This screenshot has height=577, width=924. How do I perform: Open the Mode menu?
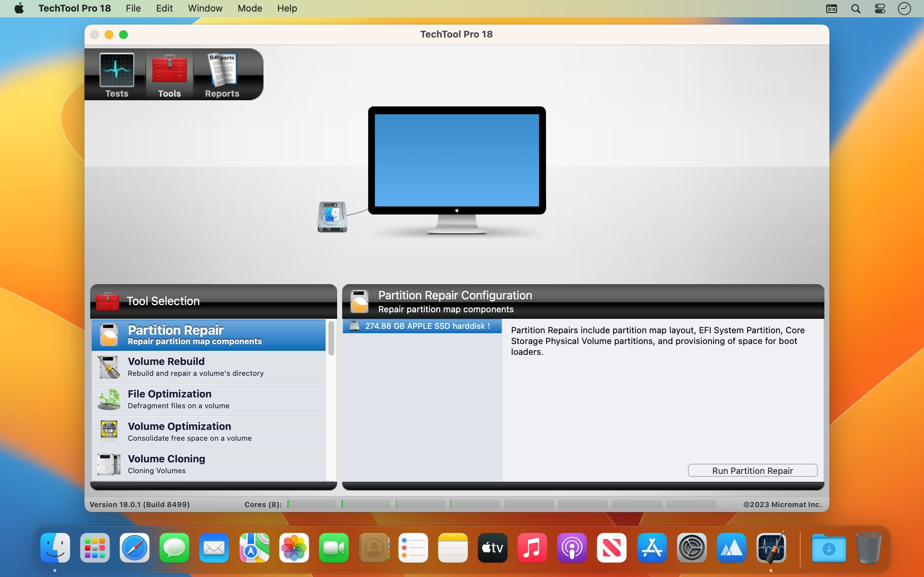click(x=250, y=8)
